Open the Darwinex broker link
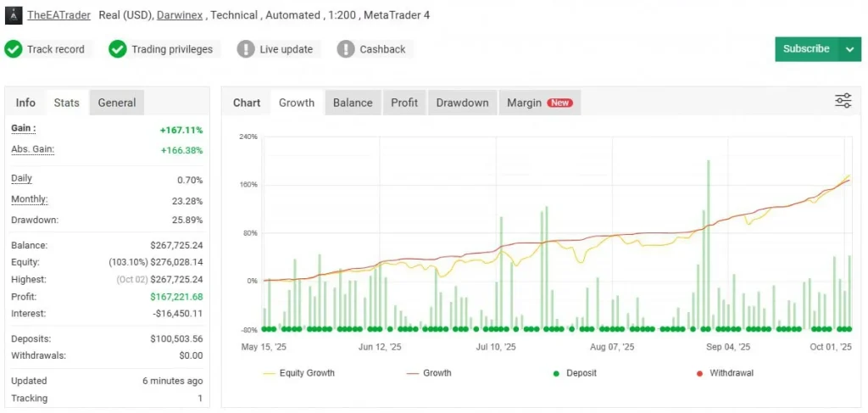Image resolution: width=868 pixels, height=413 pixels. pyautogui.click(x=180, y=15)
